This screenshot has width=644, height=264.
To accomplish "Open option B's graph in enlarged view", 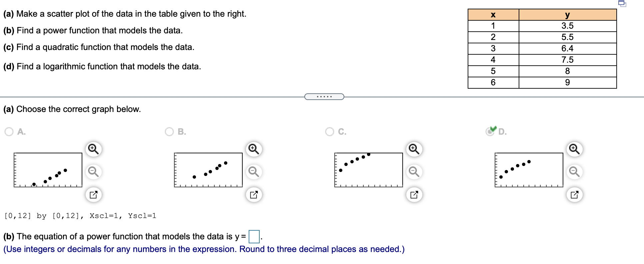I will 254,194.
